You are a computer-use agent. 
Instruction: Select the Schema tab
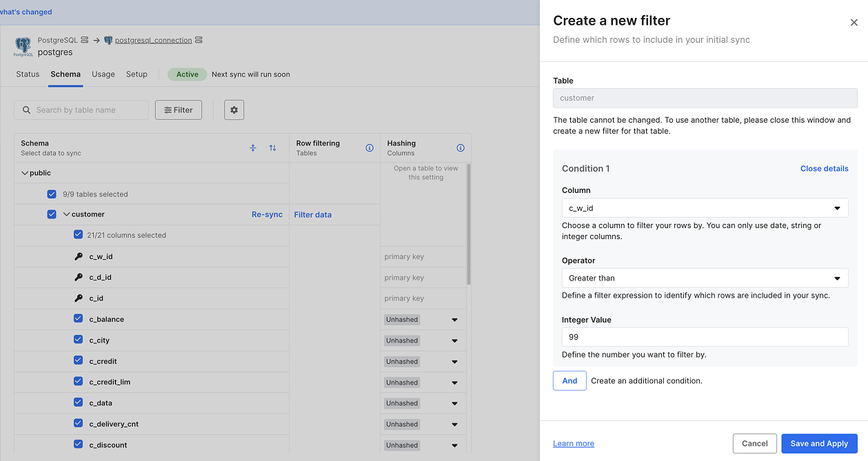[65, 74]
